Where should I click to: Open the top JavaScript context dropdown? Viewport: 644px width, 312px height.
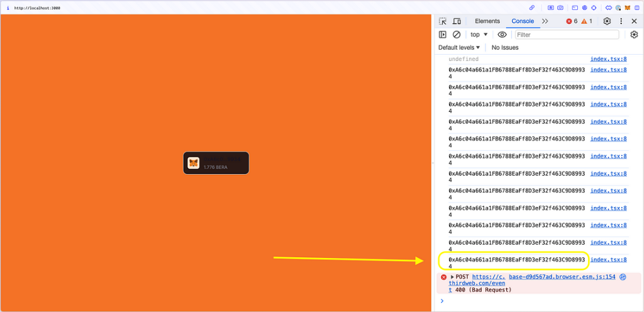[479, 35]
